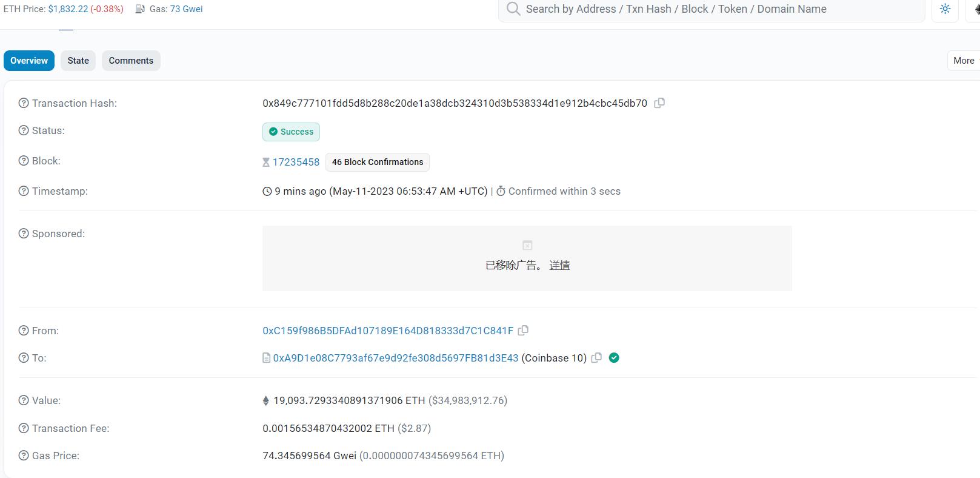Click the clock icon beside timestamp
Screen dimensions: 980x478
[x=267, y=192]
